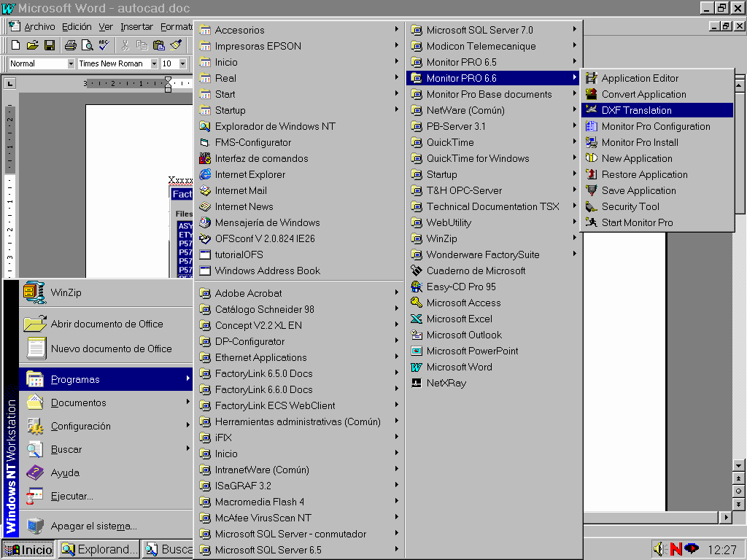The image size is (747, 560).
Task: Open the Ver menu in Word
Action: (x=106, y=27)
